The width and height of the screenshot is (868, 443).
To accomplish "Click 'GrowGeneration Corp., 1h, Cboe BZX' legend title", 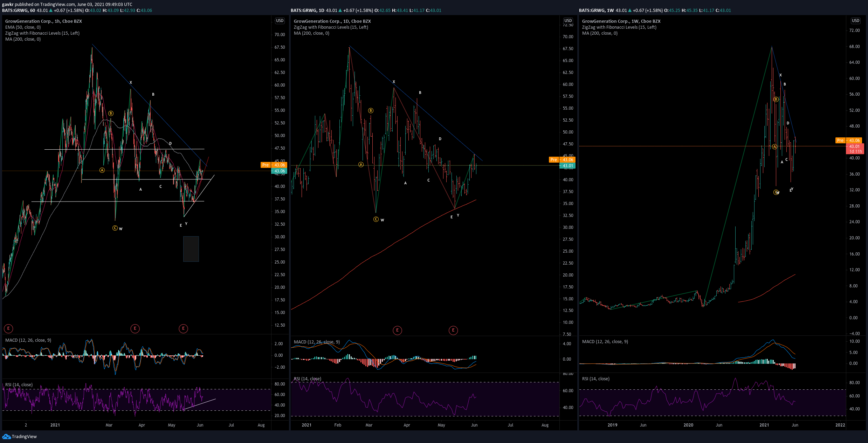I will (43, 21).
